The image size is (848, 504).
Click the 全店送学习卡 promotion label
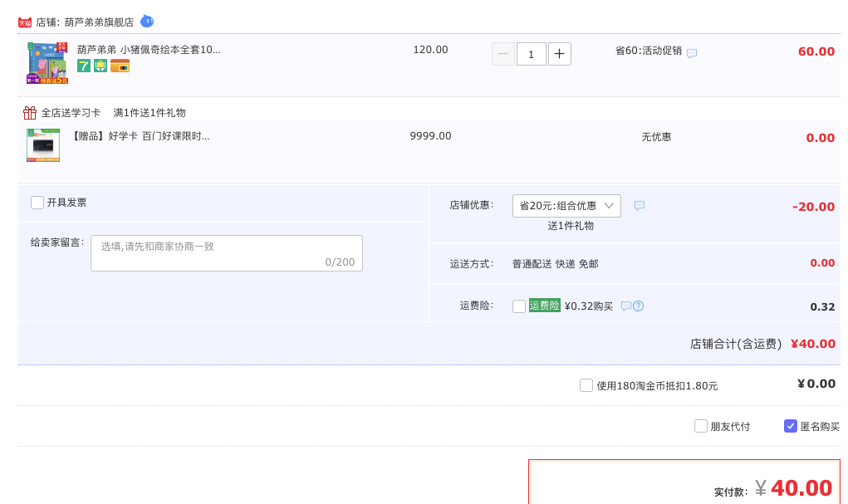[x=71, y=113]
